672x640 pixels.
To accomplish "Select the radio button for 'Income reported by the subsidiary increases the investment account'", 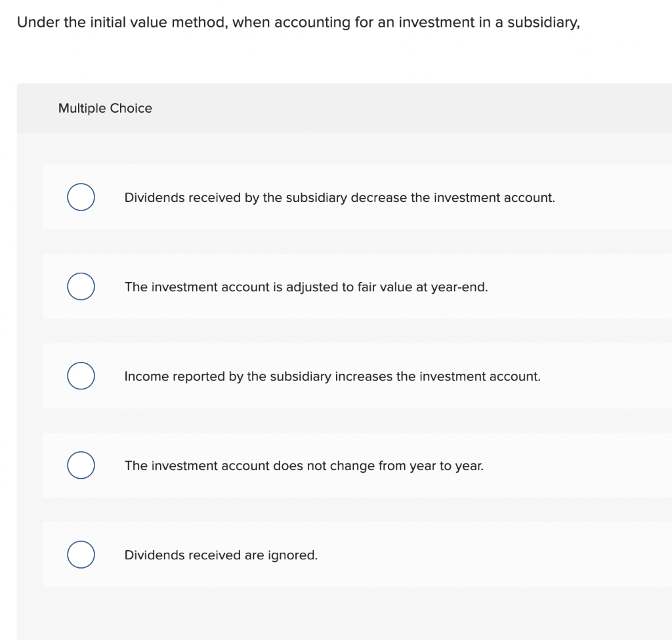I will coord(81,375).
